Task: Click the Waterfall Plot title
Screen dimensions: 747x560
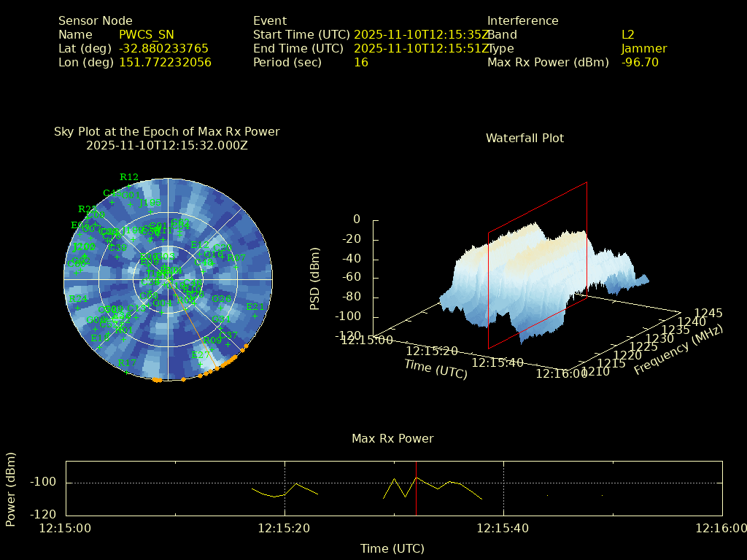Action: pos(525,138)
